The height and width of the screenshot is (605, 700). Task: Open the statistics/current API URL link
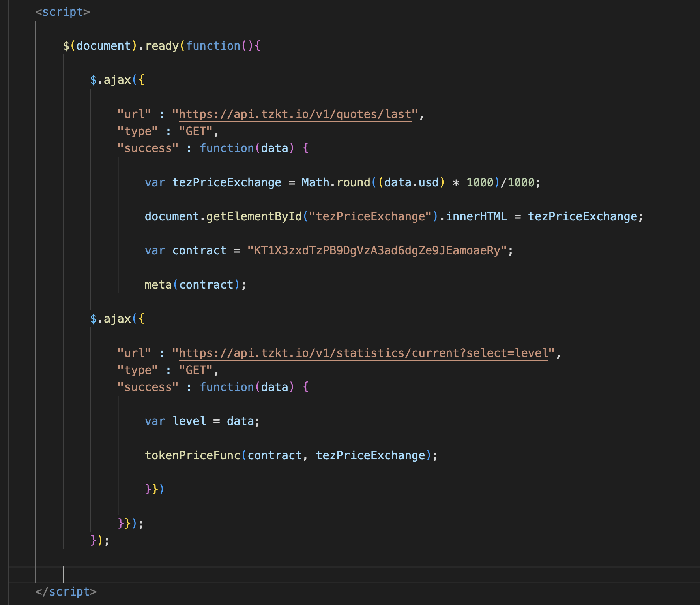point(363,353)
